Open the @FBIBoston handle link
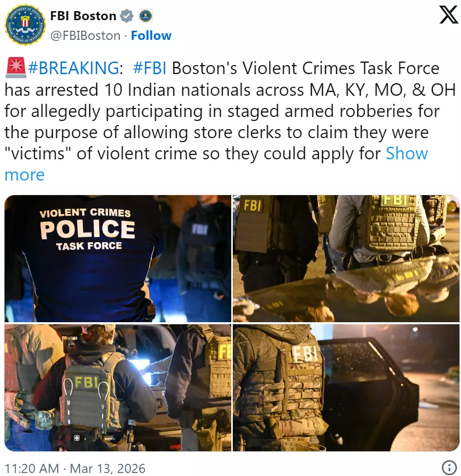 click(x=85, y=36)
